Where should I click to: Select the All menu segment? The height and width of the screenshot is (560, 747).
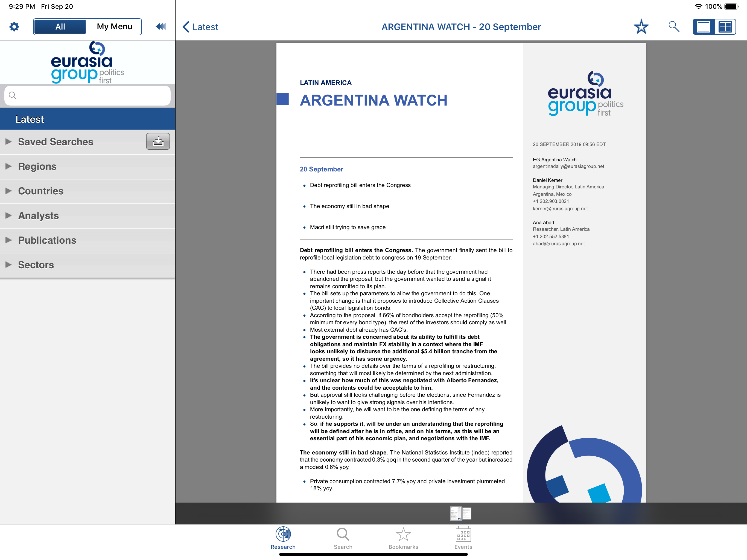(60, 27)
